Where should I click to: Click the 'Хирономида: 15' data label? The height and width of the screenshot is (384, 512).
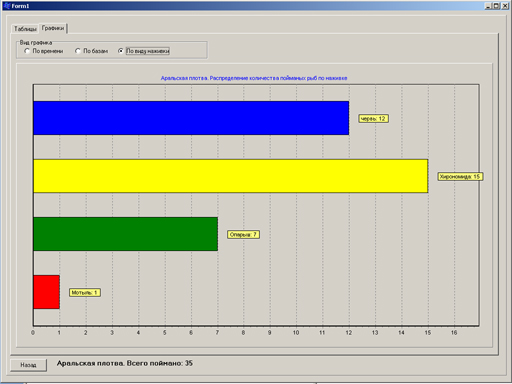460,177
